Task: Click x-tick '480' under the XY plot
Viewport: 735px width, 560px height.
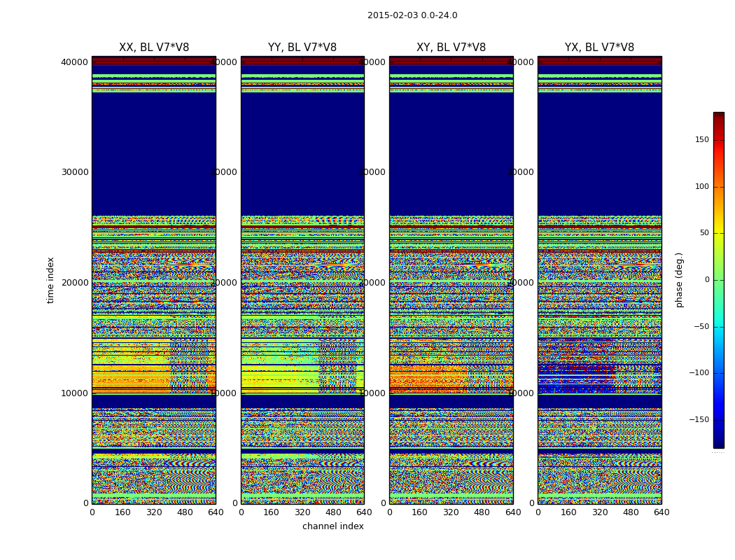Action: (482, 512)
